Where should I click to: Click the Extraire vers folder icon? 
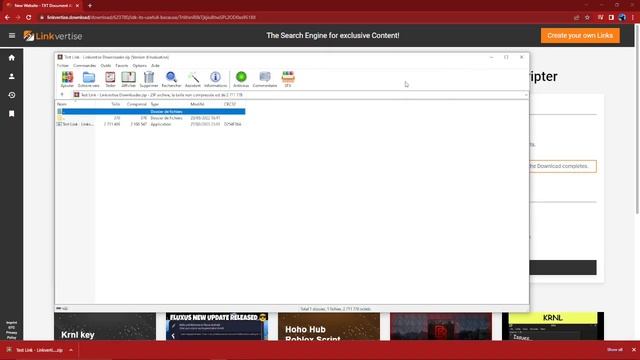click(x=89, y=79)
